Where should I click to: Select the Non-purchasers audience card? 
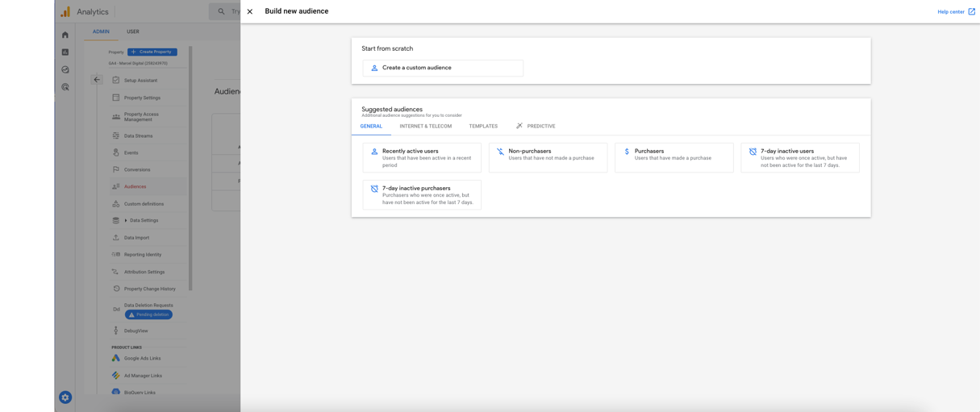548,158
